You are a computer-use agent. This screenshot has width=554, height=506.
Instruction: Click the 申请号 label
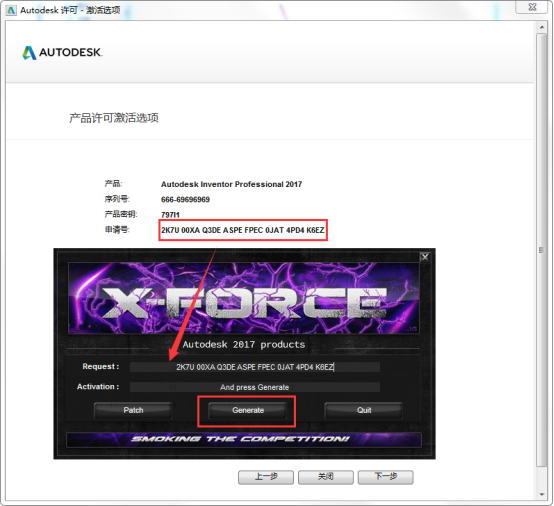(x=117, y=230)
